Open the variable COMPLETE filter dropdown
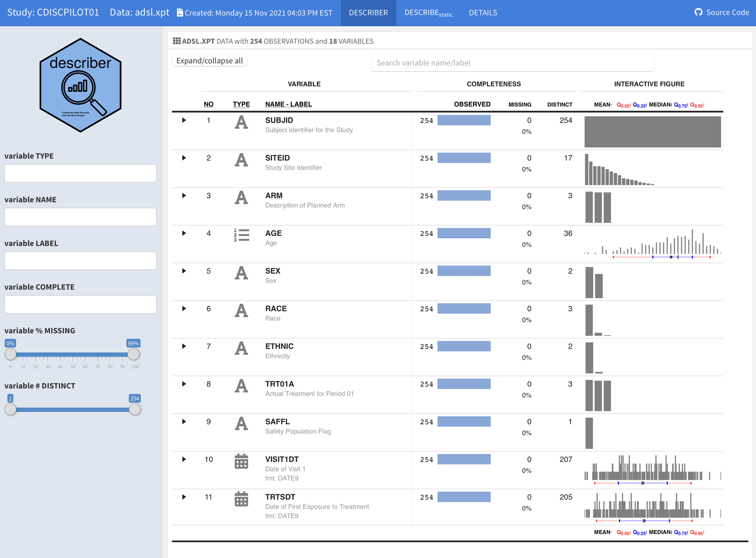Image resolution: width=756 pixels, height=558 pixels. [x=80, y=304]
